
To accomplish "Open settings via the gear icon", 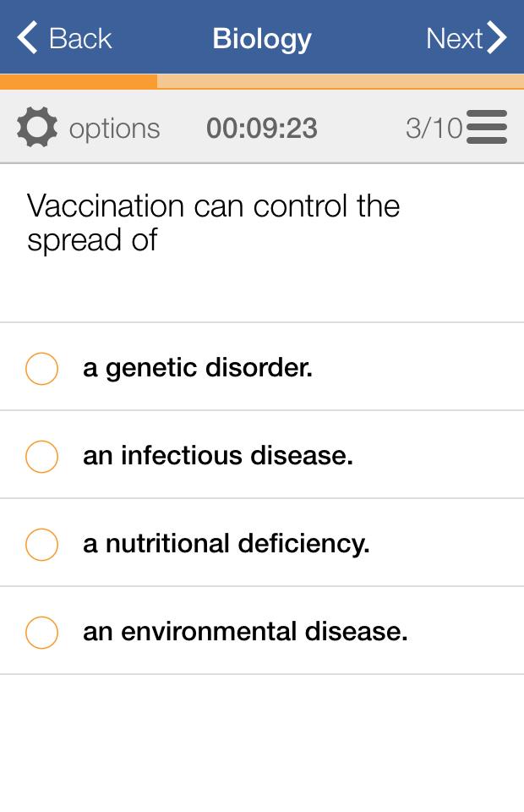I will click(37, 128).
